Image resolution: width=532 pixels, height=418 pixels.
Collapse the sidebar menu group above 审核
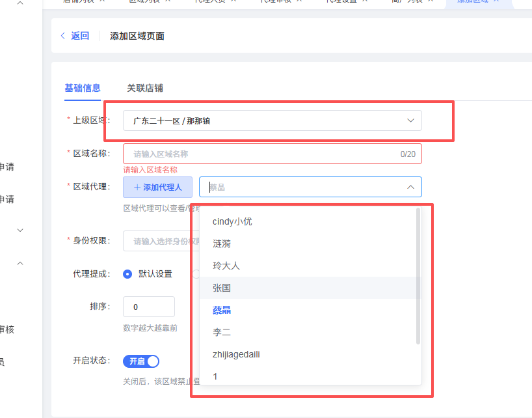(x=20, y=263)
